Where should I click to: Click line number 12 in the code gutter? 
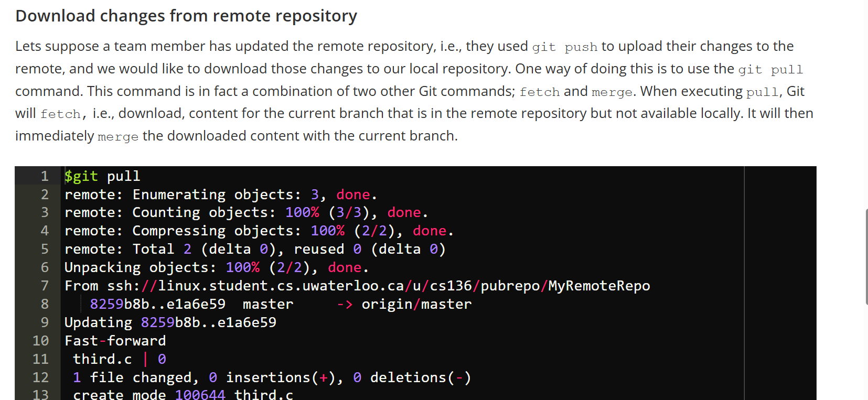[x=41, y=377]
